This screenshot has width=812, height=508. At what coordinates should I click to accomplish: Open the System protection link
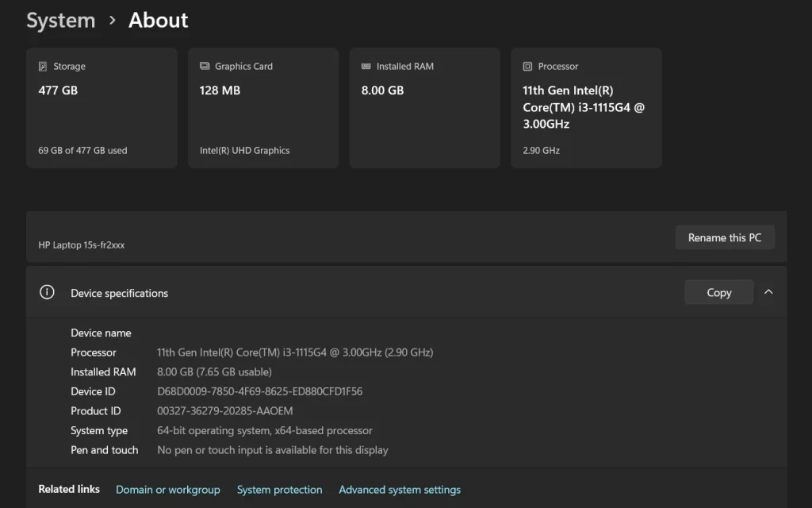point(279,490)
